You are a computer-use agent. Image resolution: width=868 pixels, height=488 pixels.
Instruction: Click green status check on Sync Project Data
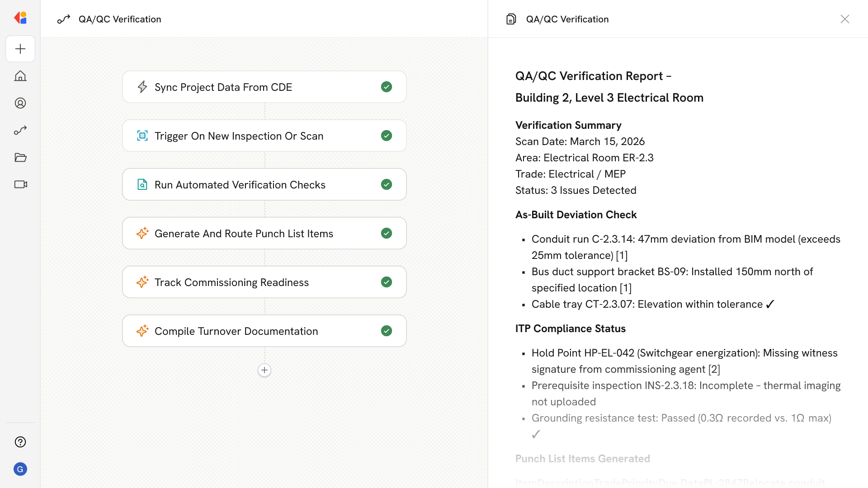coord(386,87)
